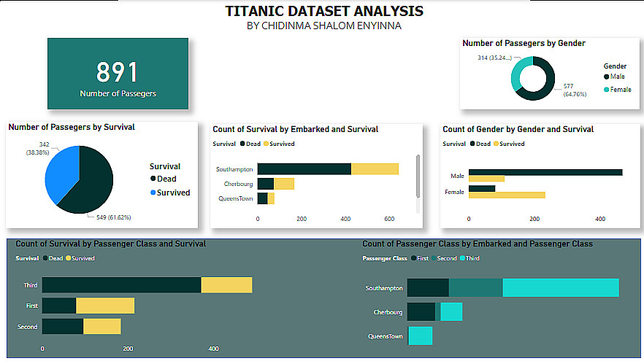Click Southampton Third class bar segment
644x361 pixels.
point(561,287)
